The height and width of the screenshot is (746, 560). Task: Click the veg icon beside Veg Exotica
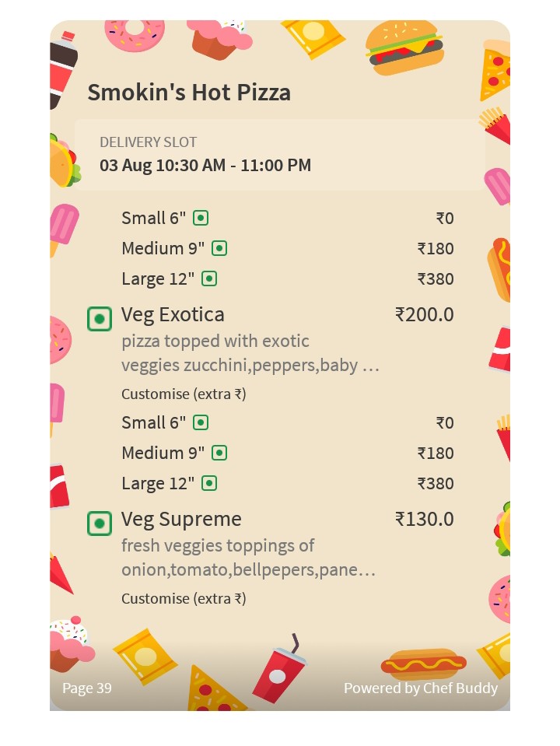(x=100, y=319)
